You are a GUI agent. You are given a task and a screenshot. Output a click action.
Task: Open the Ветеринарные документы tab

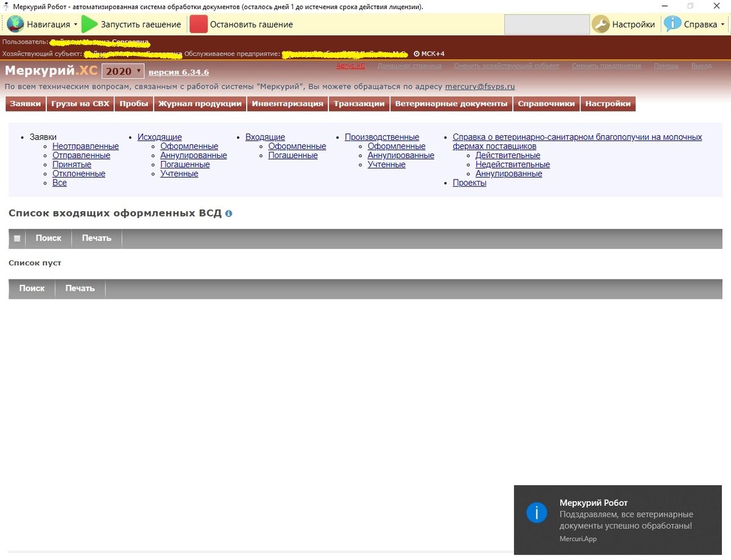(451, 104)
